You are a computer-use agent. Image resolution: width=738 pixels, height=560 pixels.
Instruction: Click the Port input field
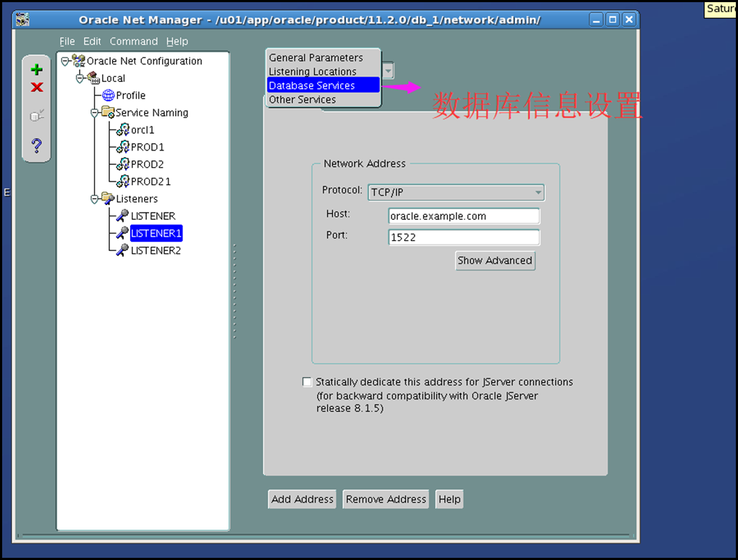[x=464, y=237]
